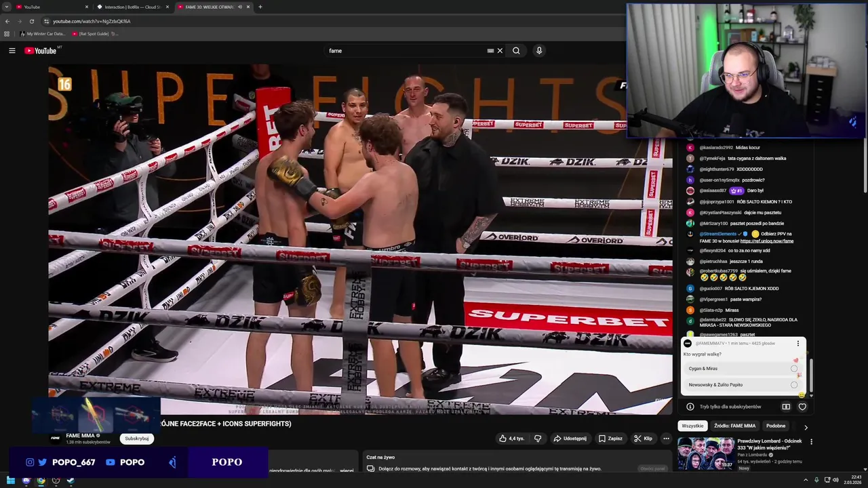Open Steam from the taskbar

(x=71, y=481)
